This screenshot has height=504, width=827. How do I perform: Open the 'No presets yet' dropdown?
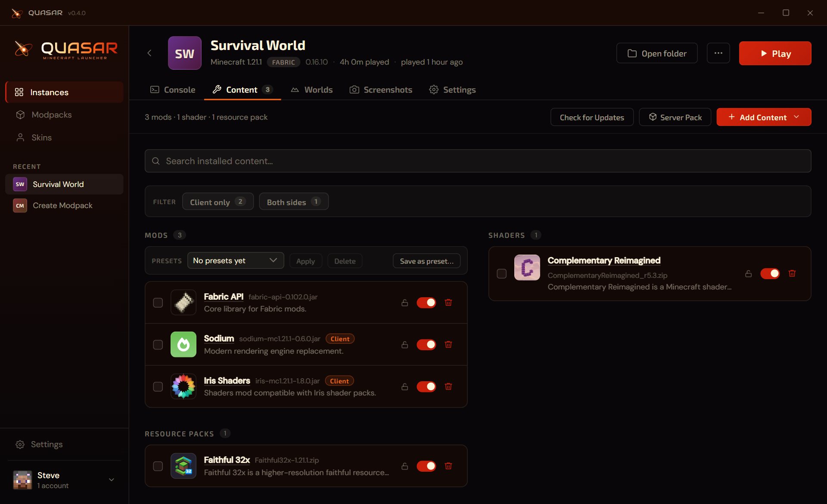pyautogui.click(x=236, y=261)
